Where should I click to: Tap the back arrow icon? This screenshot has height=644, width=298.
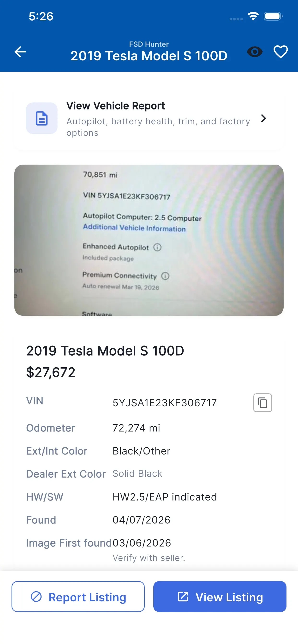point(20,52)
